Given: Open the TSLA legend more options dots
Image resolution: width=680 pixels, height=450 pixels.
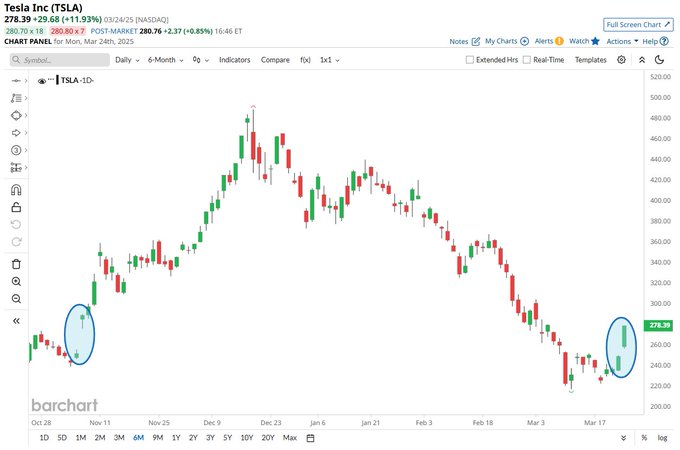Looking at the screenshot, I should (51, 79).
